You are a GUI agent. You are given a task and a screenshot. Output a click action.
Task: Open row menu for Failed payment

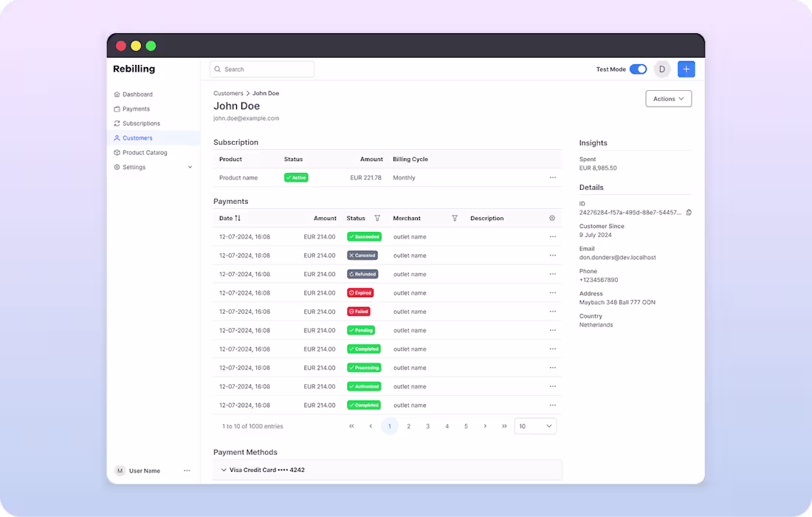pos(553,312)
